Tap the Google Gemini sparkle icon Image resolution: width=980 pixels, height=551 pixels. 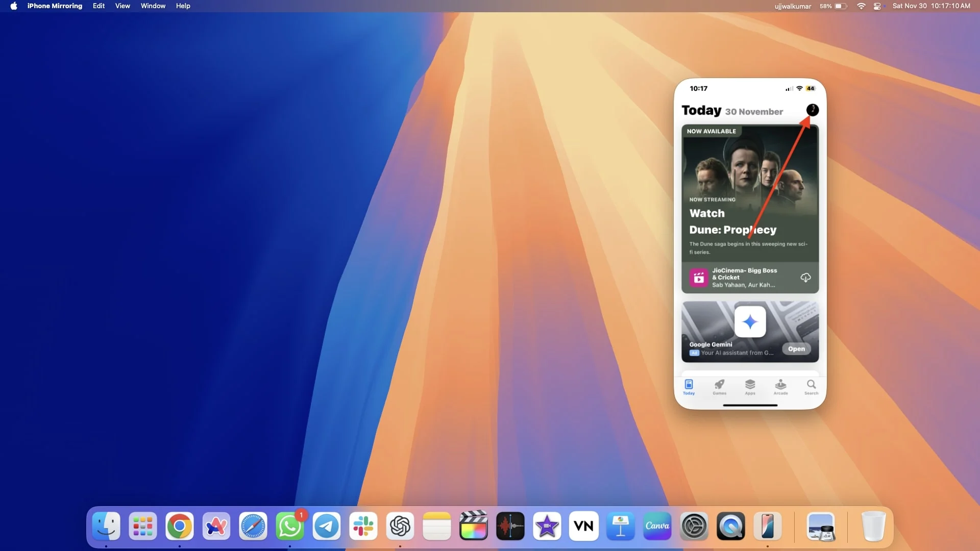750,322
